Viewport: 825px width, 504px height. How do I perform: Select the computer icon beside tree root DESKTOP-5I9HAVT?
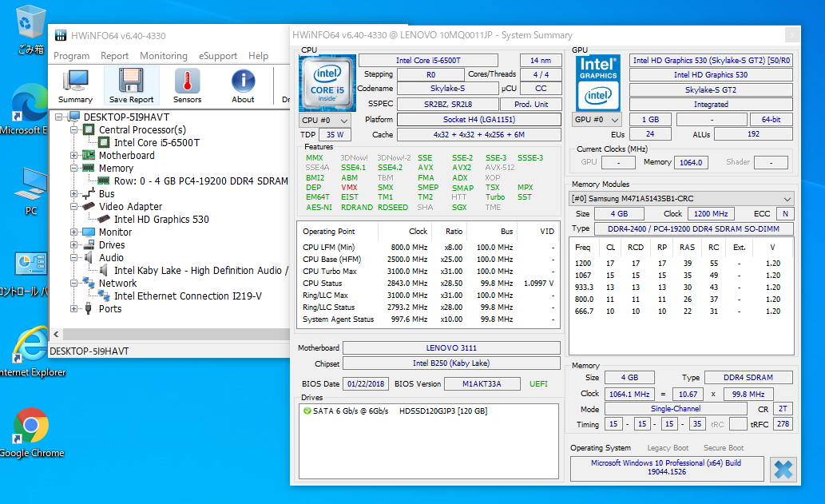[74, 117]
